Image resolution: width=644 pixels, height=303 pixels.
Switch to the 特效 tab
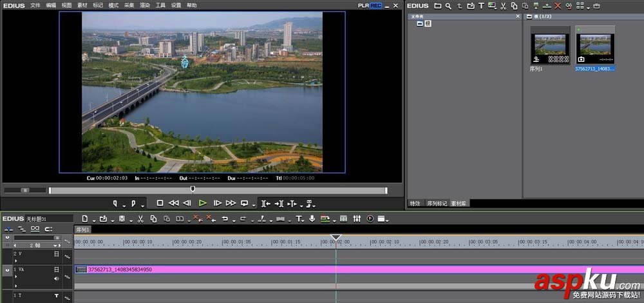415,203
